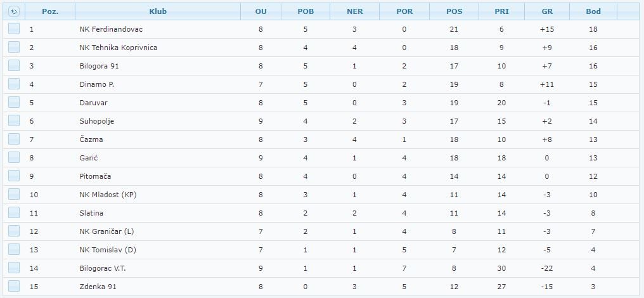Check the box beside Bilogorac V.T.

pos(13,268)
